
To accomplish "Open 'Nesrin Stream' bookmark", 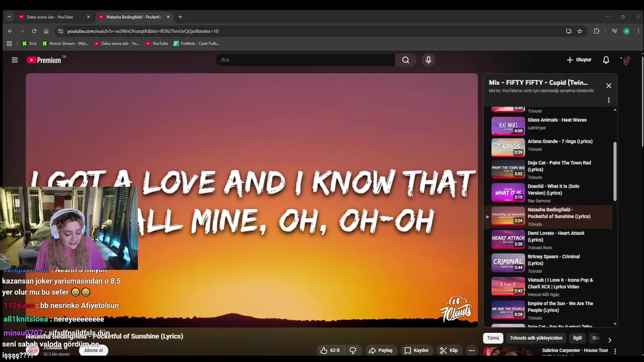I will tap(65, 43).
